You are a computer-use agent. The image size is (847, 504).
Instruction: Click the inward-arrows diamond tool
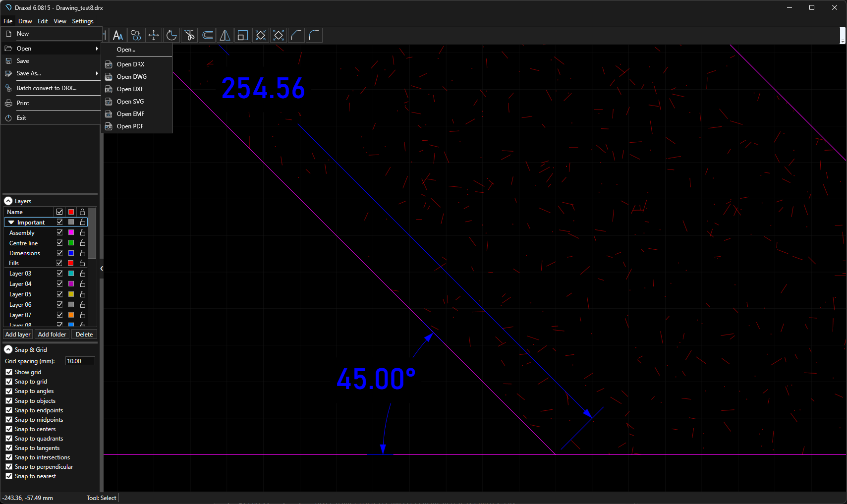(x=261, y=35)
